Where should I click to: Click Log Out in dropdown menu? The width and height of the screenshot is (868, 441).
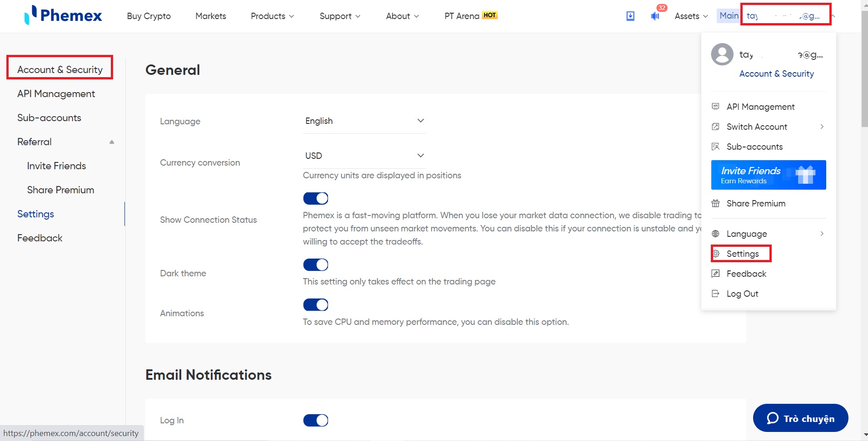pyautogui.click(x=742, y=294)
